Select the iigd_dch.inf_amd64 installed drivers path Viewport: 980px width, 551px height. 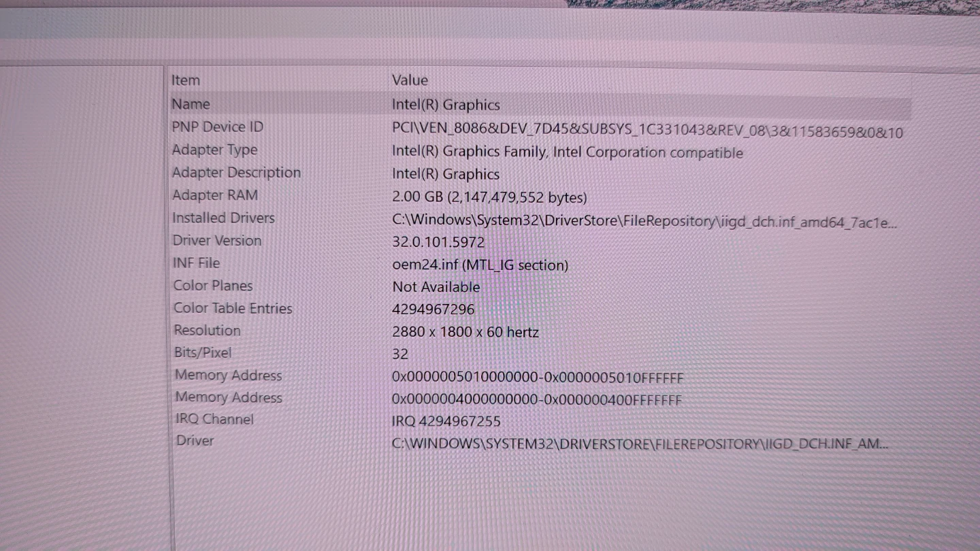click(x=644, y=221)
